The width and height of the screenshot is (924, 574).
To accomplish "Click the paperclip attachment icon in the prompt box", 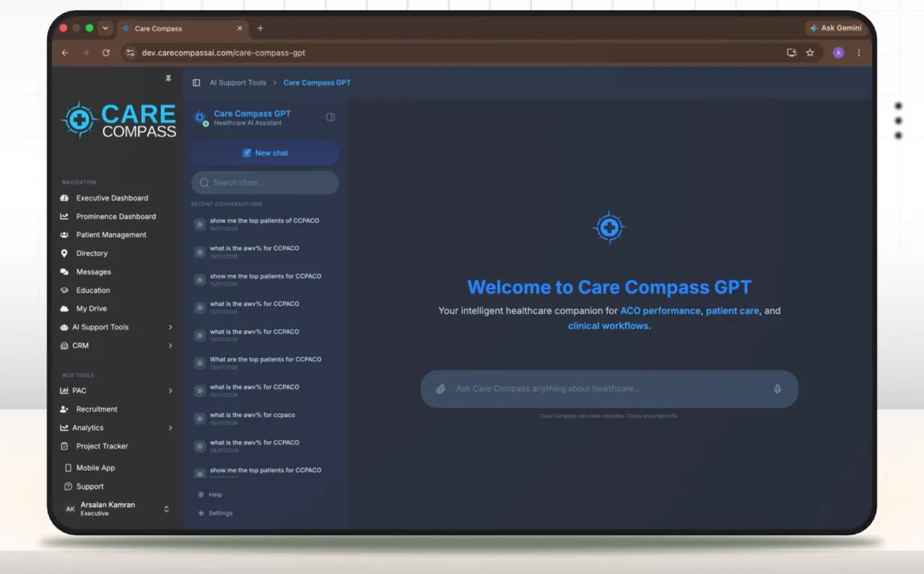I will coord(440,389).
